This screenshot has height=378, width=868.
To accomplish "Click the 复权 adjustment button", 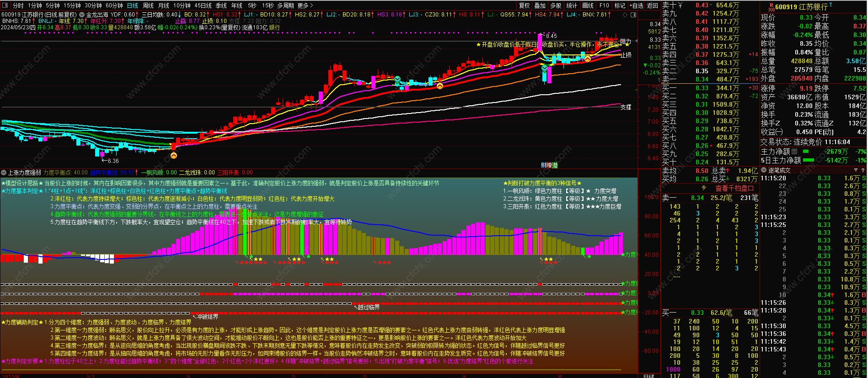I will [525, 5].
